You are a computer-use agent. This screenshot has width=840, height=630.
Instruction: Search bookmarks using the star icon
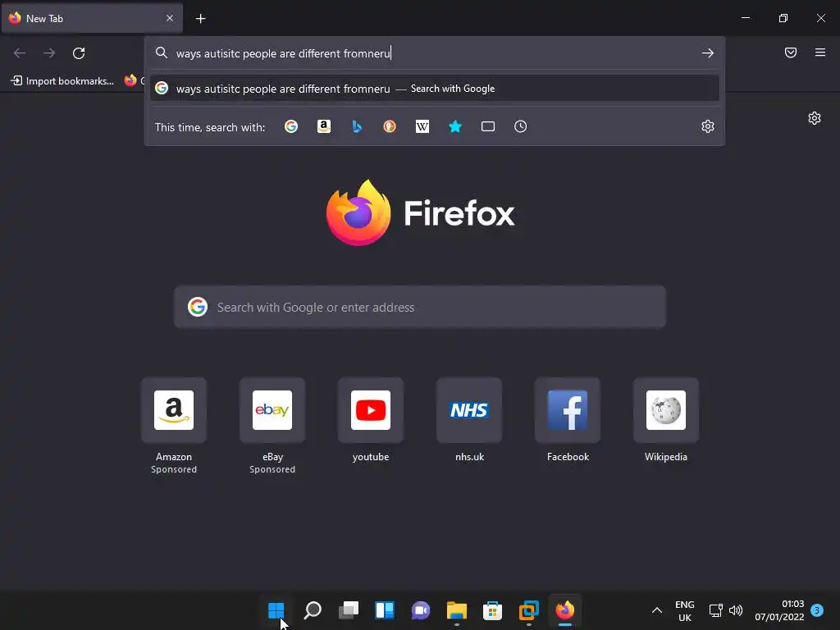(x=454, y=126)
